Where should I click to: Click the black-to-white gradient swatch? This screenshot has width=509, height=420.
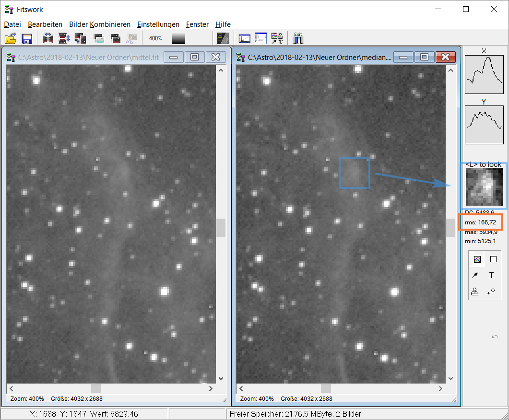coord(178,39)
